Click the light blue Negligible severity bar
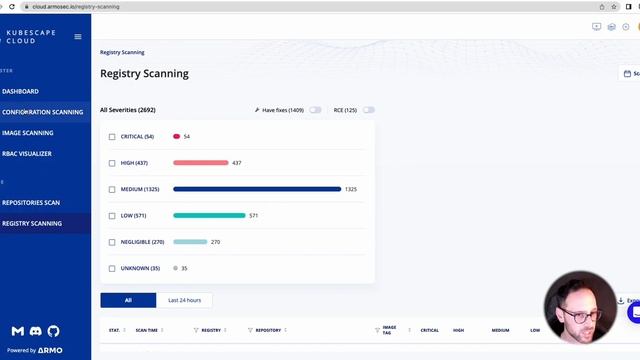Screen dimensions: 640x360 coord(190,242)
